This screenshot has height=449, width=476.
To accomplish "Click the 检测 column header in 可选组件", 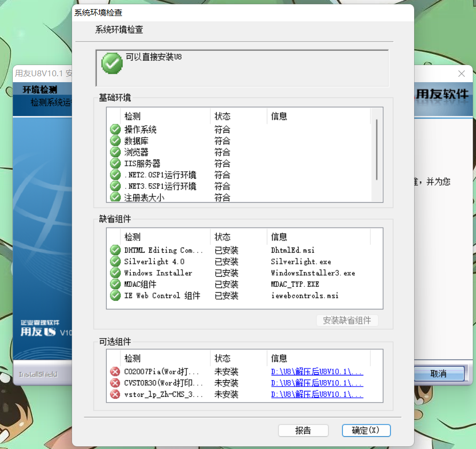I will click(x=165, y=358).
